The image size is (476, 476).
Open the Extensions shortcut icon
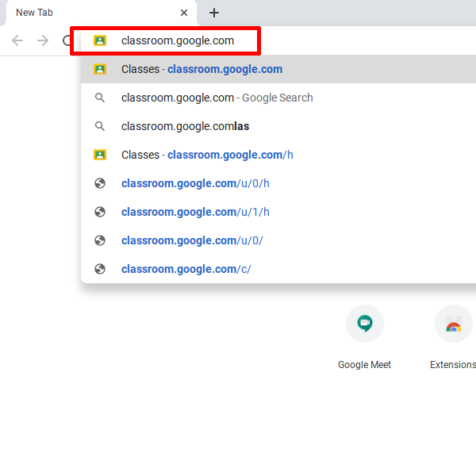point(454,324)
